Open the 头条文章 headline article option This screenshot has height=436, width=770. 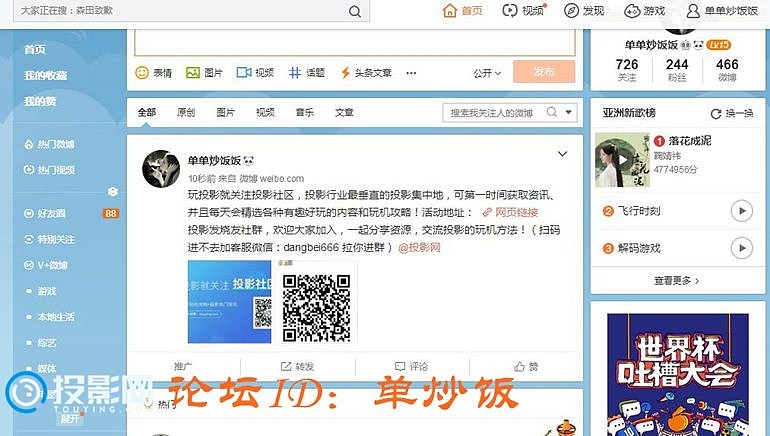pos(346,73)
